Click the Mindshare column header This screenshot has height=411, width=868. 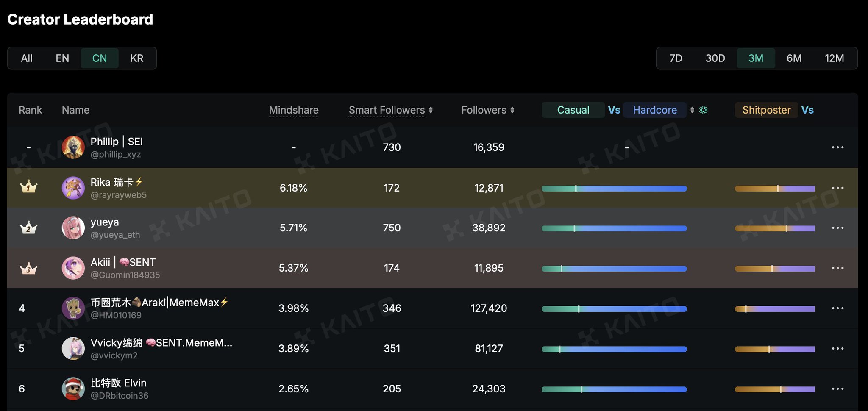pyautogui.click(x=294, y=110)
